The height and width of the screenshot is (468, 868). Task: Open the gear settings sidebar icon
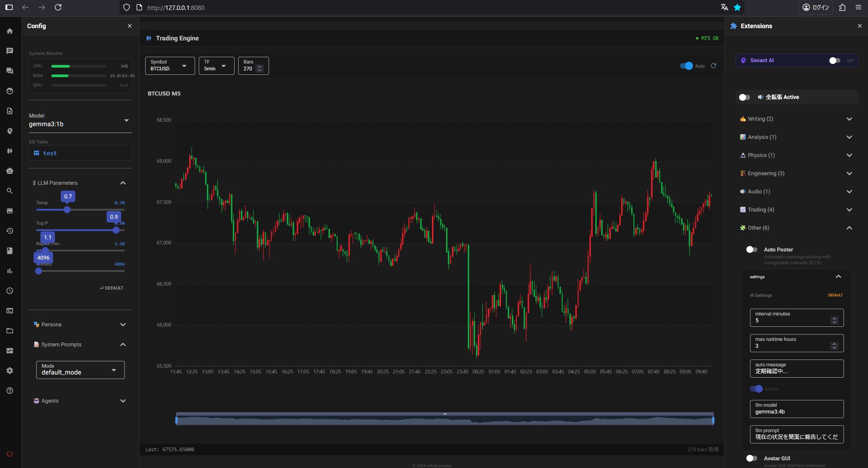(x=10, y=370)
